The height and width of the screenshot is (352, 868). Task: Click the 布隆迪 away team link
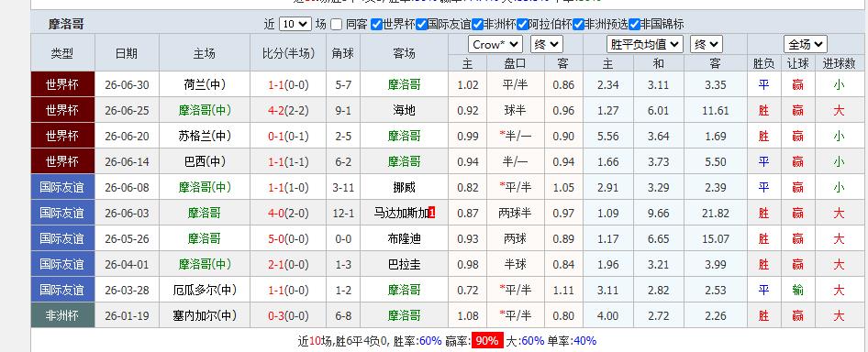pyautogui.click(x=404, y=238)
